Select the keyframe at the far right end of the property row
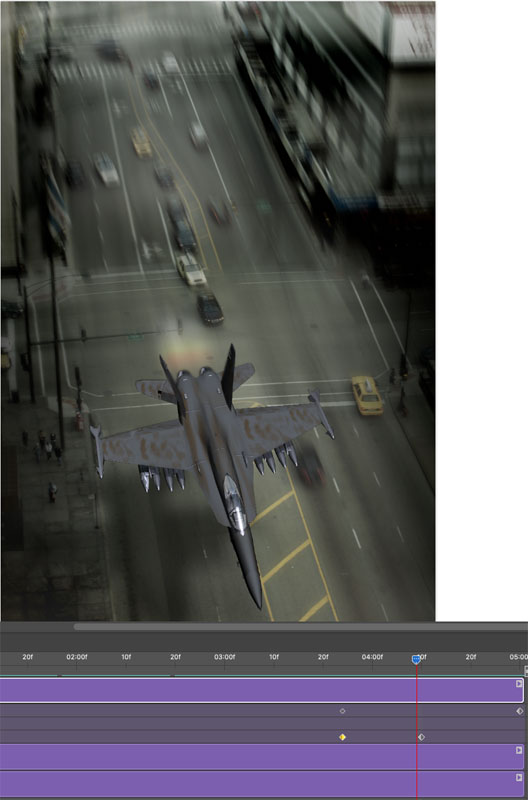Screen dimensions: 528x800 coord(520,711)
